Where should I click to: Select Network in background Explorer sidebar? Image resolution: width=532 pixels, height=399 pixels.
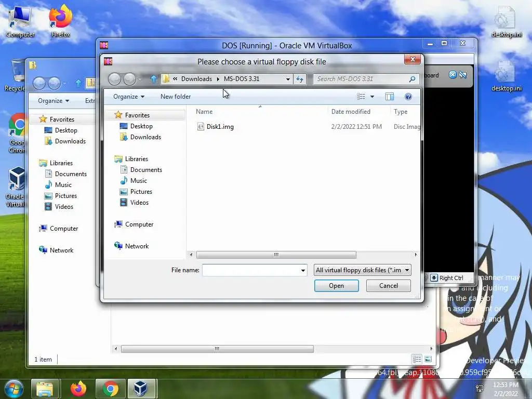tap(61, 250)
